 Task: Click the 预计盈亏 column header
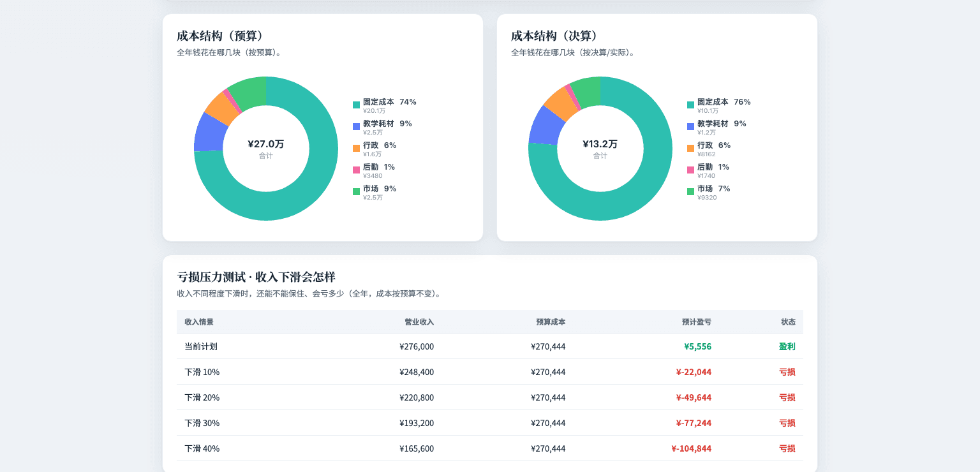697,322
